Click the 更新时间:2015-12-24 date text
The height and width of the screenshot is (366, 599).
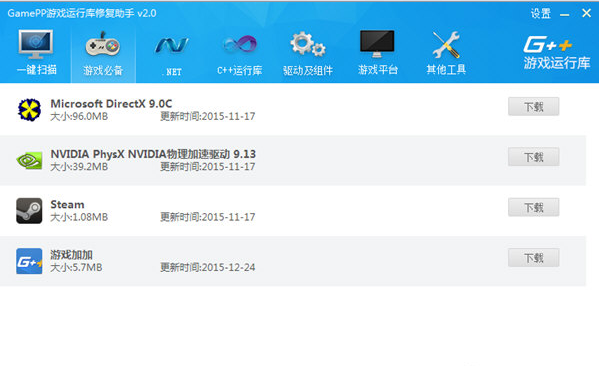click(x=207, y=267)
